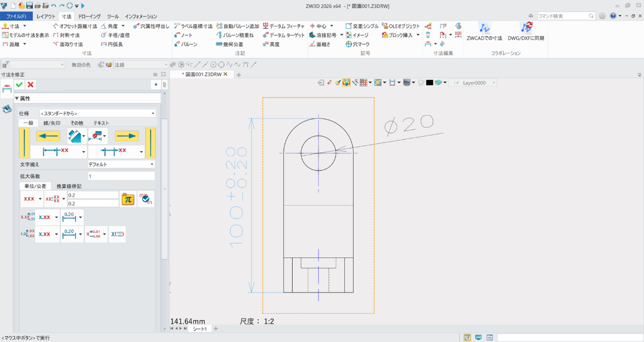This screenshot has height=342, width=644.
Task: Click the properties panel vertical scrollbar
Action: pyautogui.click(x=164, y=189)
